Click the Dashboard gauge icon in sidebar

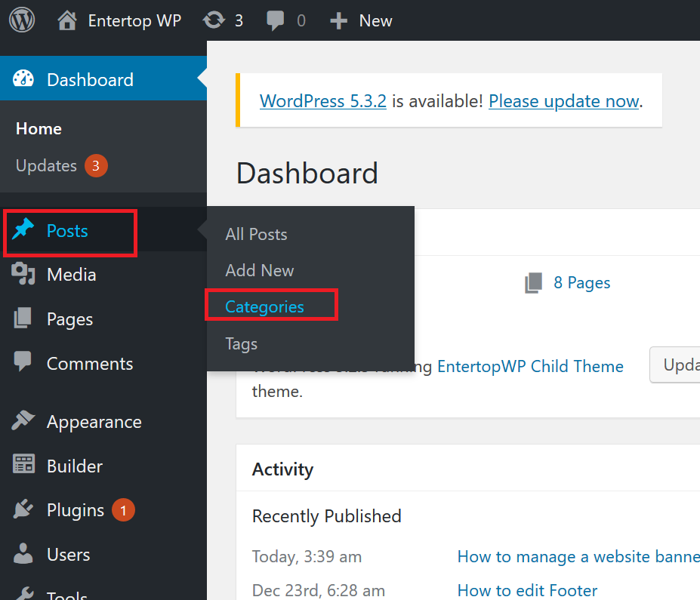(x=23, y=78)
